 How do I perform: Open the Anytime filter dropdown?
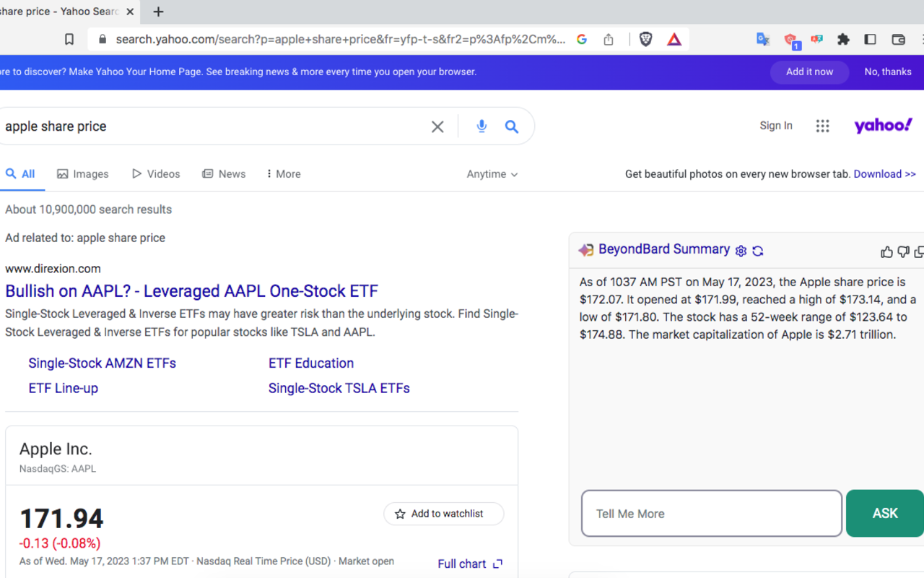coord(492,173)
